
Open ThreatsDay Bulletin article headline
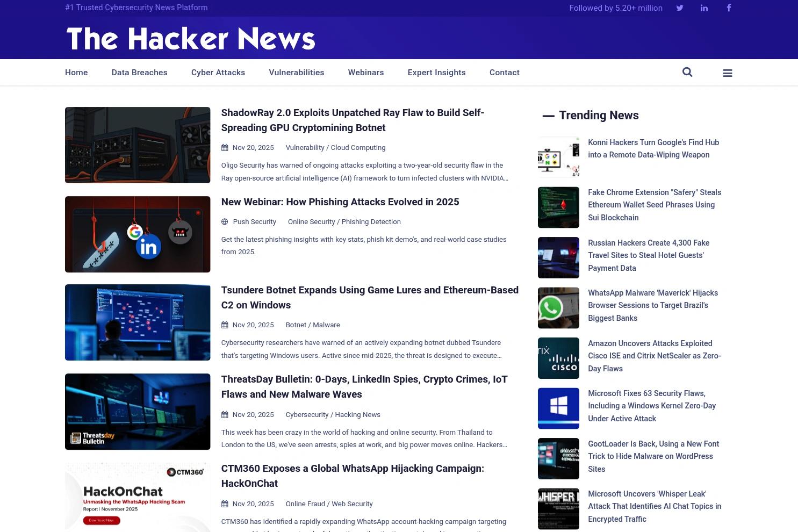(364, 387)
